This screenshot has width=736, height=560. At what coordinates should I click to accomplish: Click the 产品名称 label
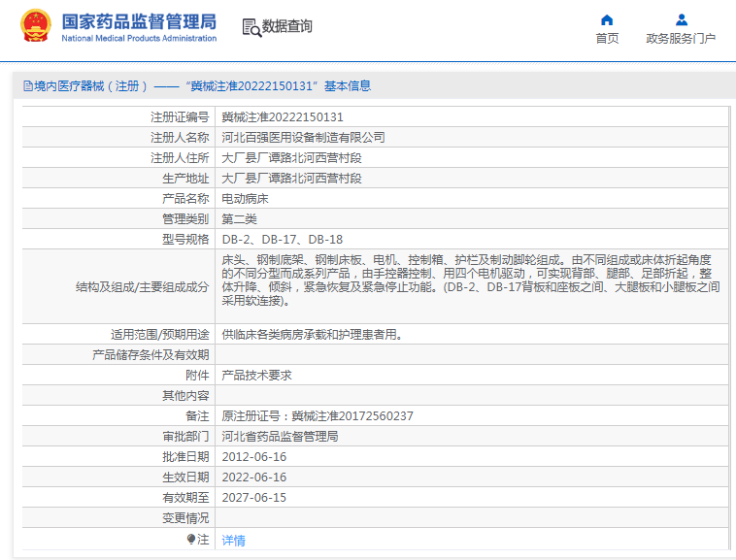[185, 199]
